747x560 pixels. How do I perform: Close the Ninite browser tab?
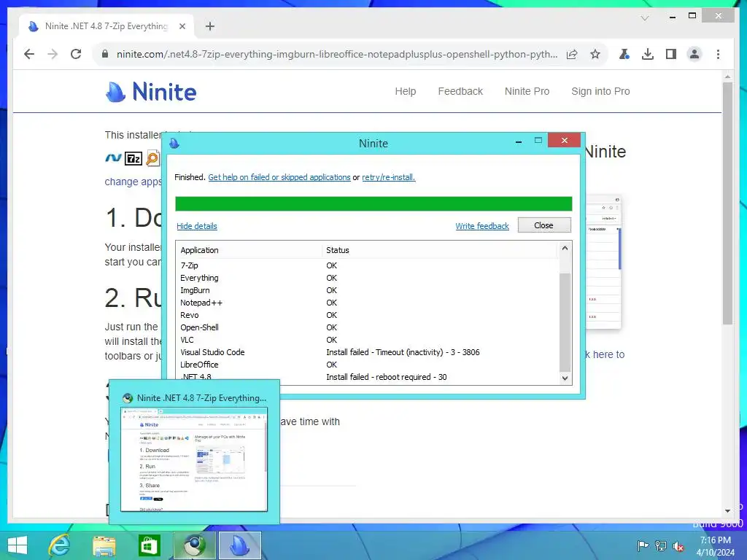(x=182, y=26)
